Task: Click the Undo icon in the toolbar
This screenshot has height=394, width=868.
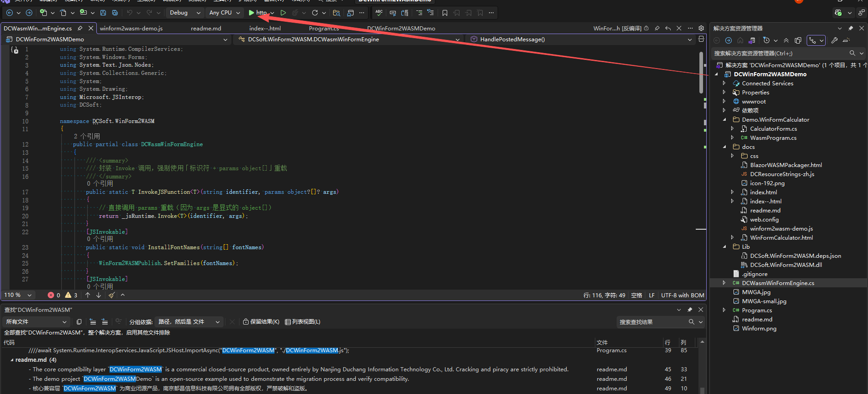Action: click(x=130, y=13)
